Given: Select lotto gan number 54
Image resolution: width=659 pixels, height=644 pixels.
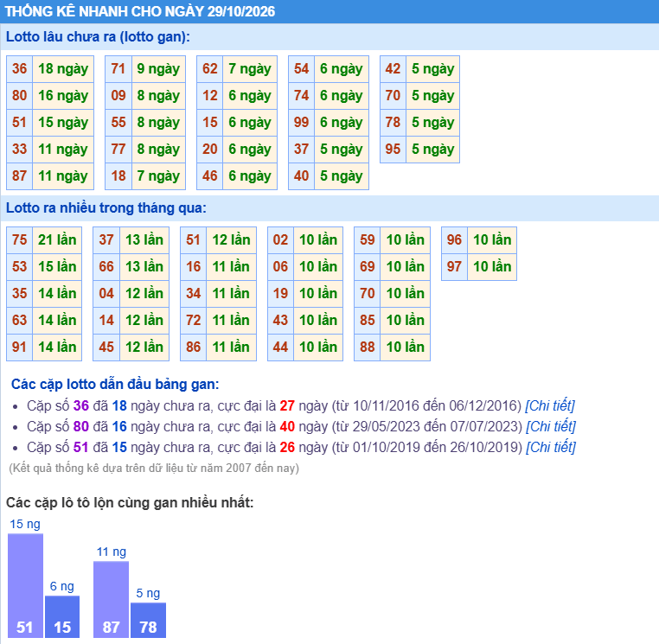Looking at the screenshot, I should coord(302,69).
